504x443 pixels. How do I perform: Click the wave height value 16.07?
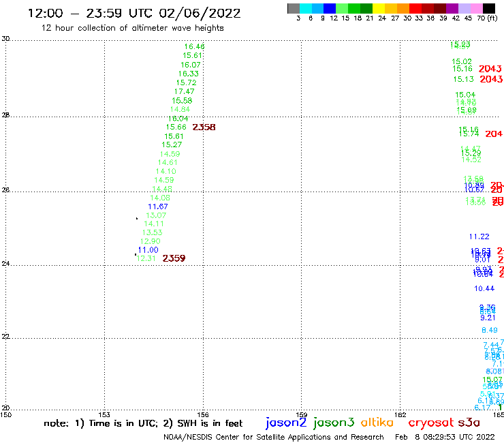190,65
